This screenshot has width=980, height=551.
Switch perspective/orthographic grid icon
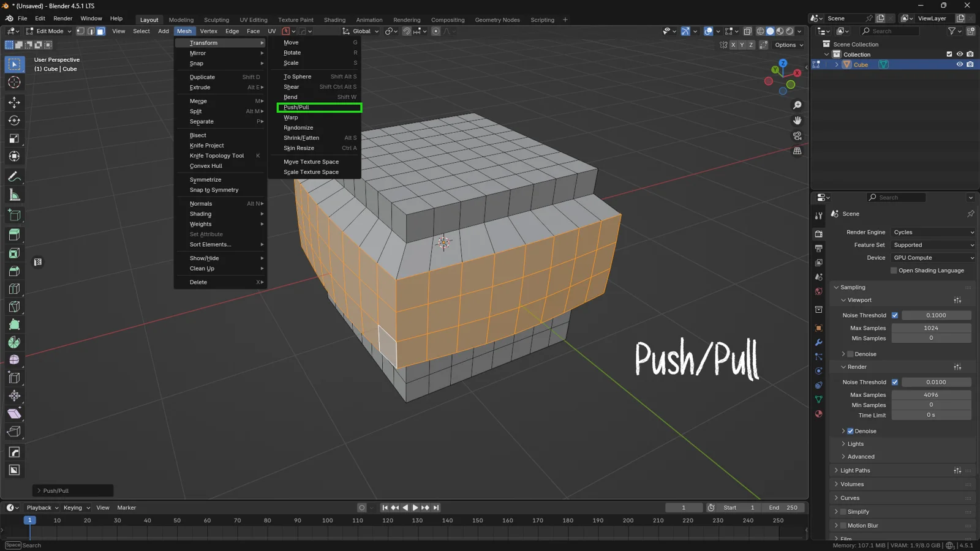(x=797, y=151)
